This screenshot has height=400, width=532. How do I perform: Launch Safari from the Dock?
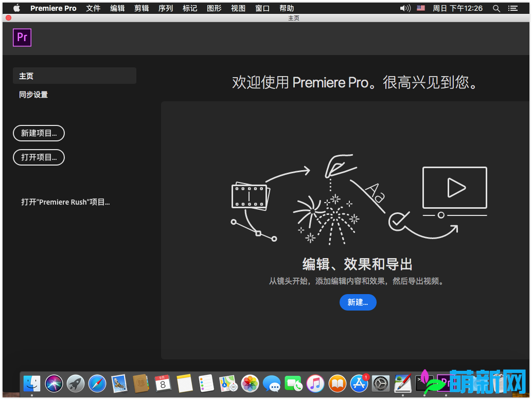point(97,384)
